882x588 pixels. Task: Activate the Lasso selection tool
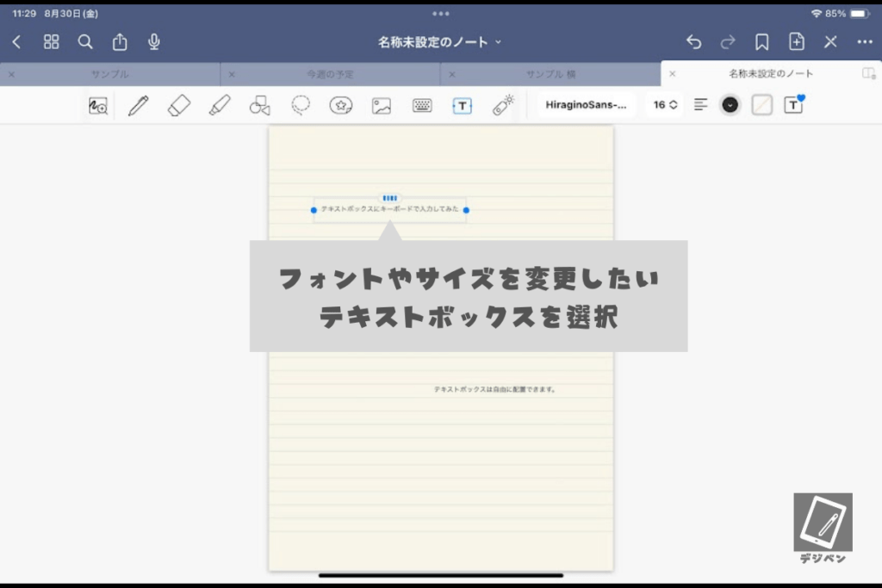click(x=301, y=105)
